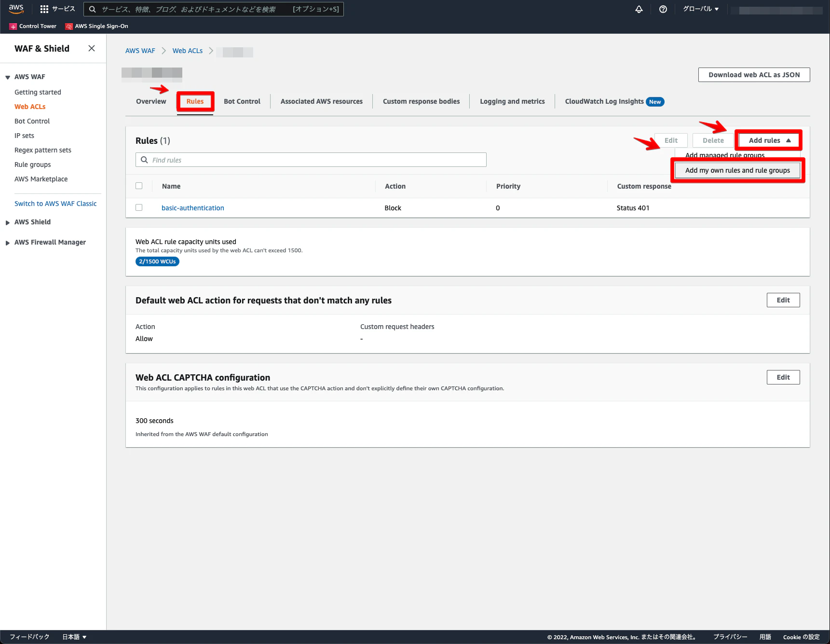830x644 pixels.
Task: Click the search icon in the top bar
Action: tap(93, 9)
